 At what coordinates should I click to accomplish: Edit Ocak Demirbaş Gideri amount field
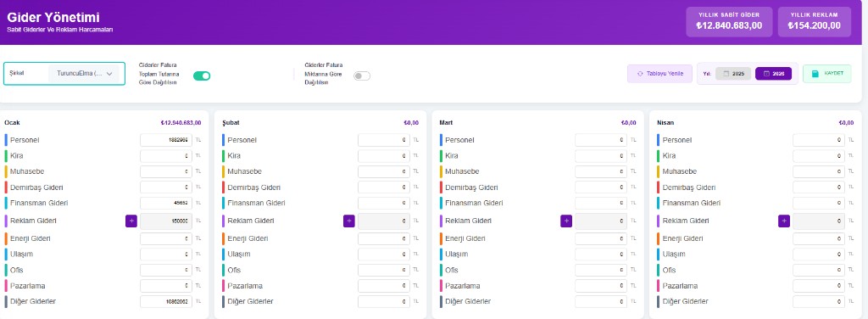click(x=166, y=187)
